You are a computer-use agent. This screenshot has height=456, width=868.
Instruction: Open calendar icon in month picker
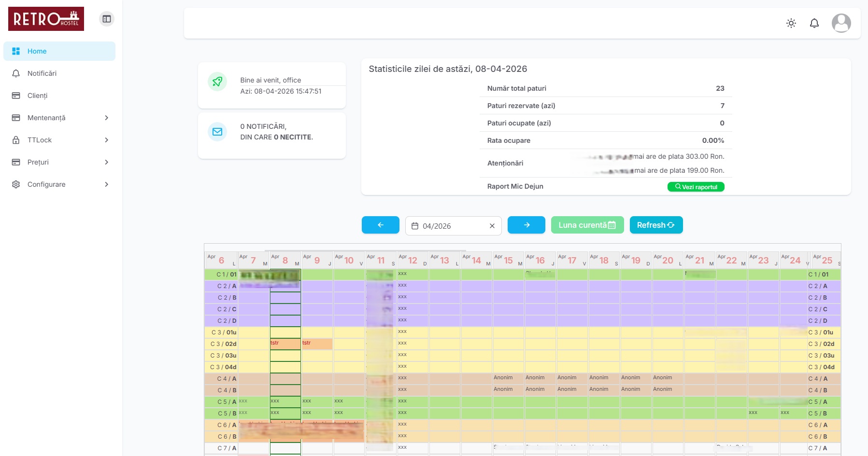[x=414, y=226]
